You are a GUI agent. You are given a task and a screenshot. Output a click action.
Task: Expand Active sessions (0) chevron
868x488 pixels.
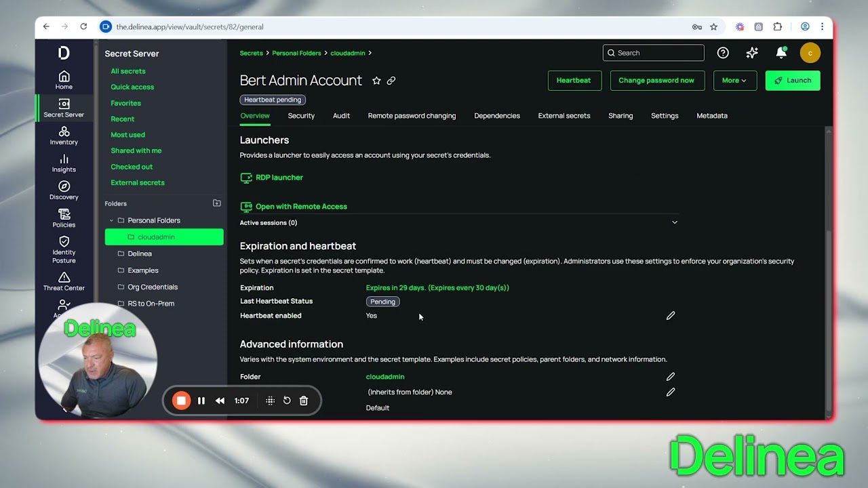[x=674, y=222]
